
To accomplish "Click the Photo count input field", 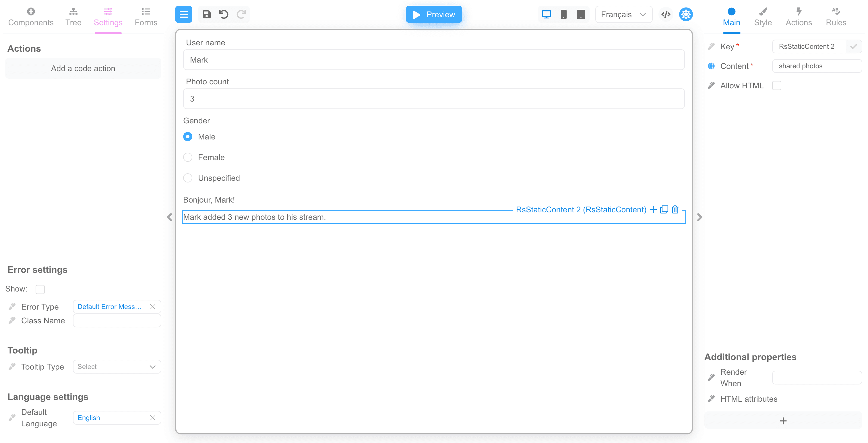I will [x=434, y=99].
